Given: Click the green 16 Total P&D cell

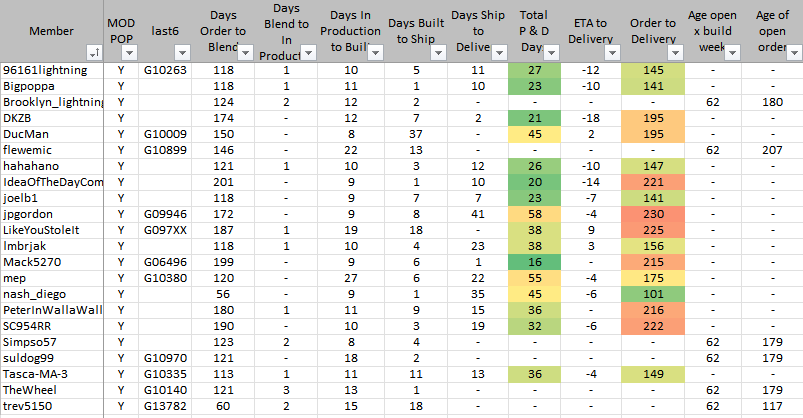Looking at the screenshot, I should pyautogui.click(x=534, y=263).
